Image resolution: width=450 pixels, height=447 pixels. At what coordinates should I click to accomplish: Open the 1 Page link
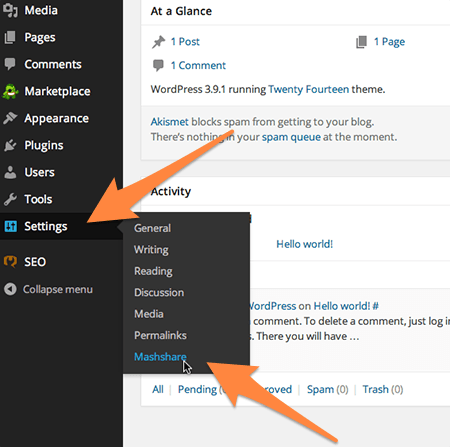(389, 42)
